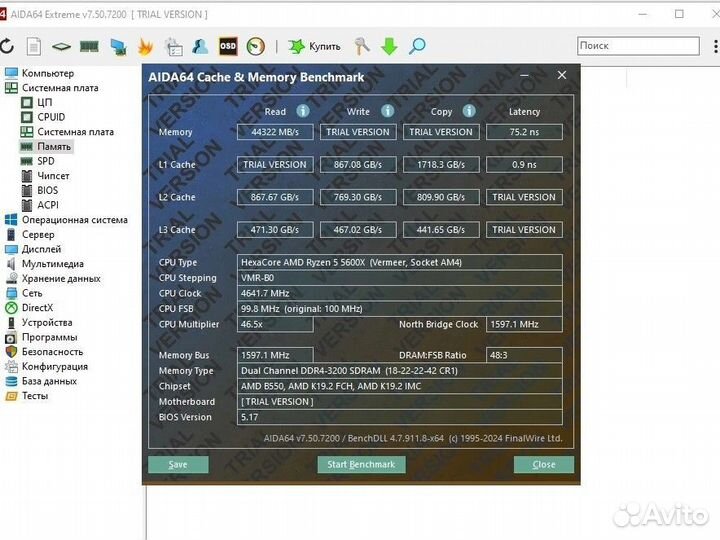Click the L1 Cache Write 867.08 GB/s value
This screenshot has width=720, height=540.
358,164
